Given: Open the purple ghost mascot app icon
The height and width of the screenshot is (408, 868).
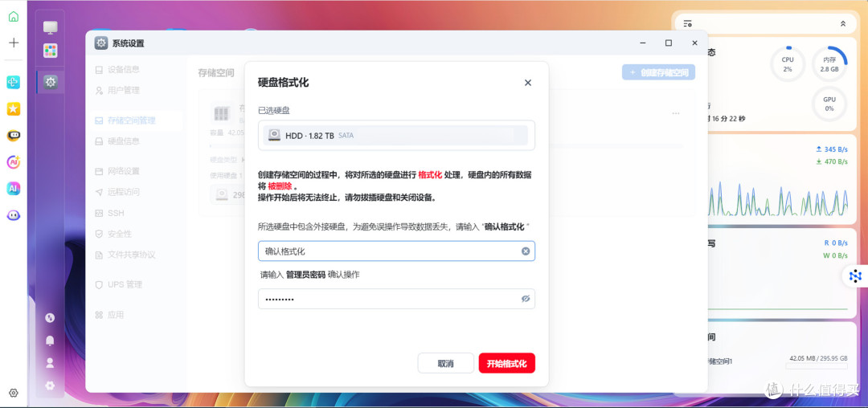Looking at the screenshot, I should [14, 215].
